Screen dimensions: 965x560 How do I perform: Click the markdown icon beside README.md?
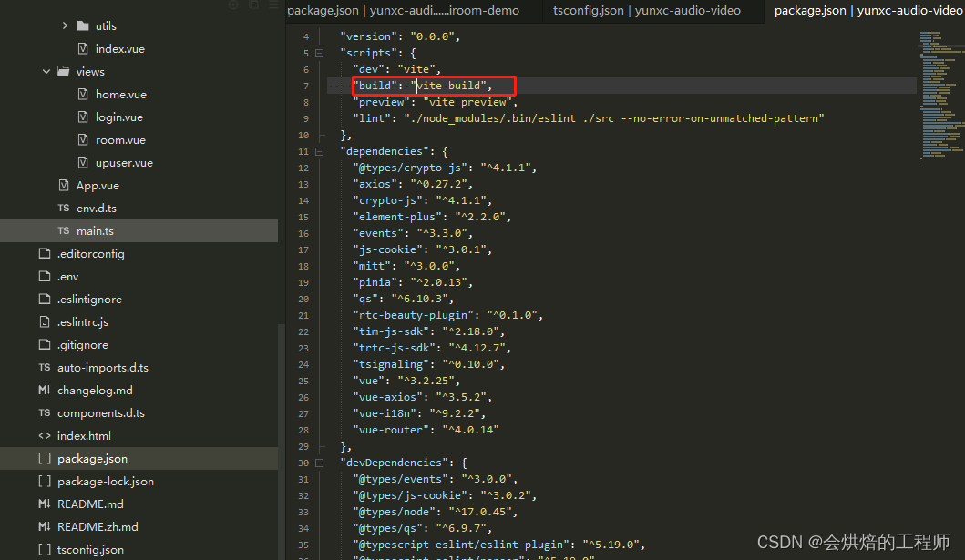click(x=45, y=504)
